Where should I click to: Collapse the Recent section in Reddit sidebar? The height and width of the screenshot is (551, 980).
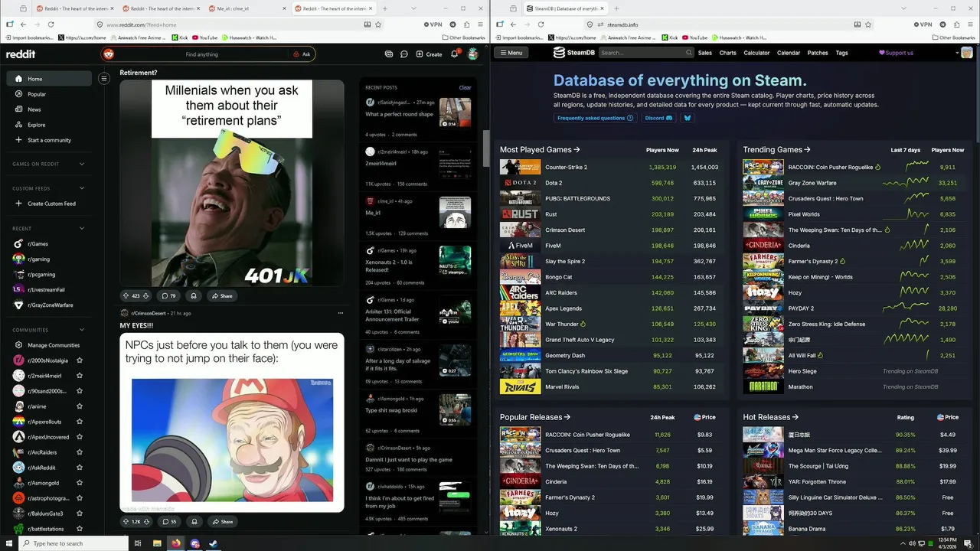click(x=82, y=228)
